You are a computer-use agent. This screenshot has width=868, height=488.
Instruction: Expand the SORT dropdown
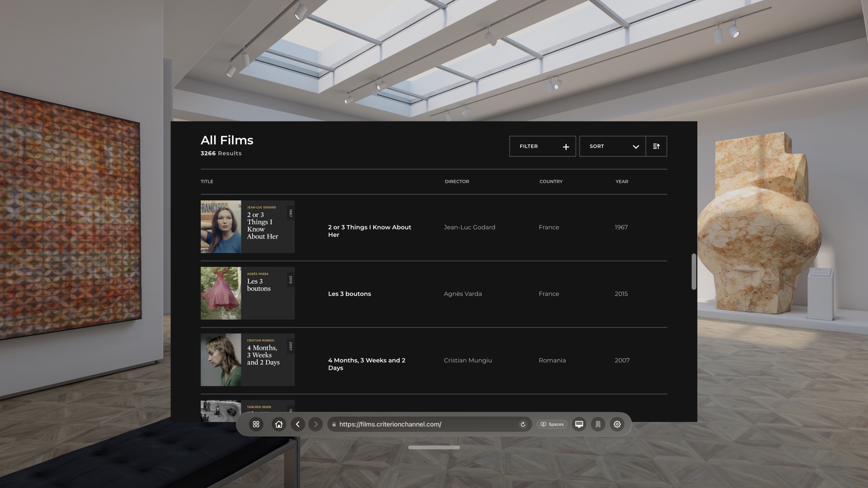pyautogui.click(x=612, y=146)
